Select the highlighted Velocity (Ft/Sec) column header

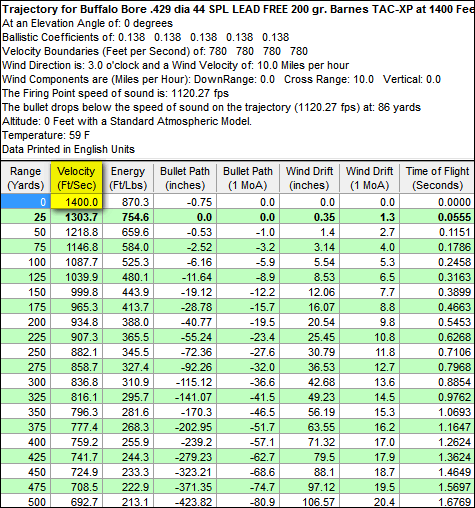point(76,178)
